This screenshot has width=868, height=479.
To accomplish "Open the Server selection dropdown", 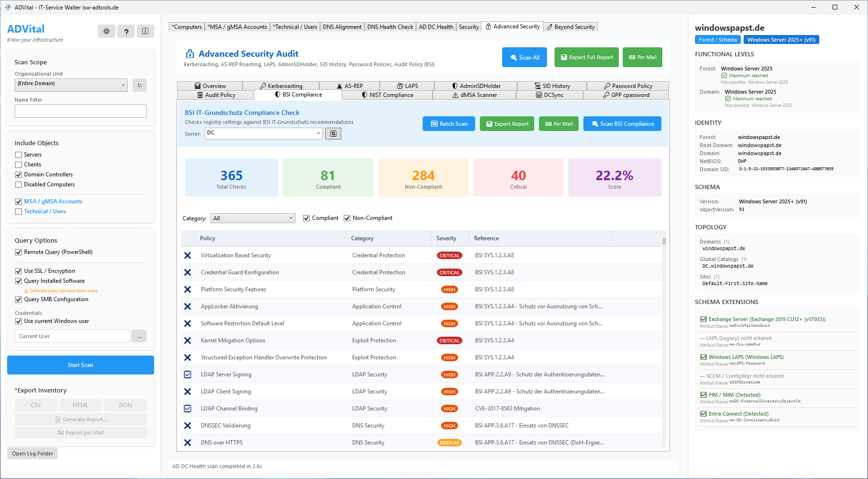I will pyautogui.click(x=263, y=133).
